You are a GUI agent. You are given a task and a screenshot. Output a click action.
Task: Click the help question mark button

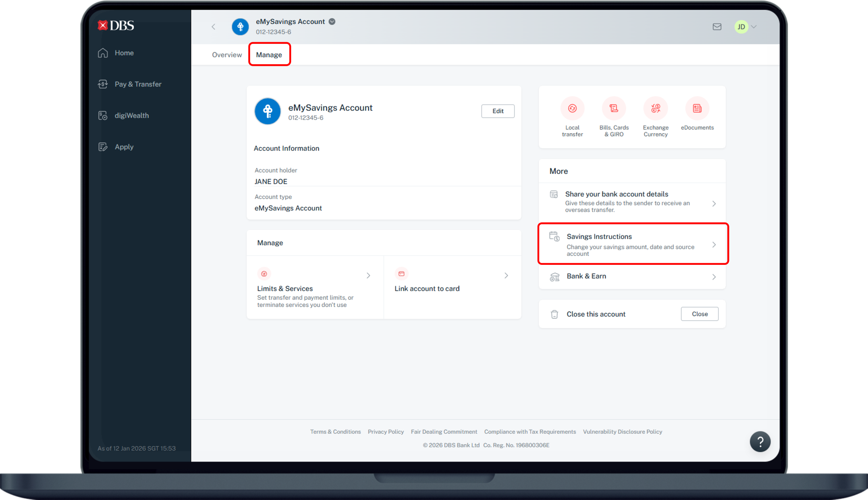pyautogui.click(x=760, y=442)
